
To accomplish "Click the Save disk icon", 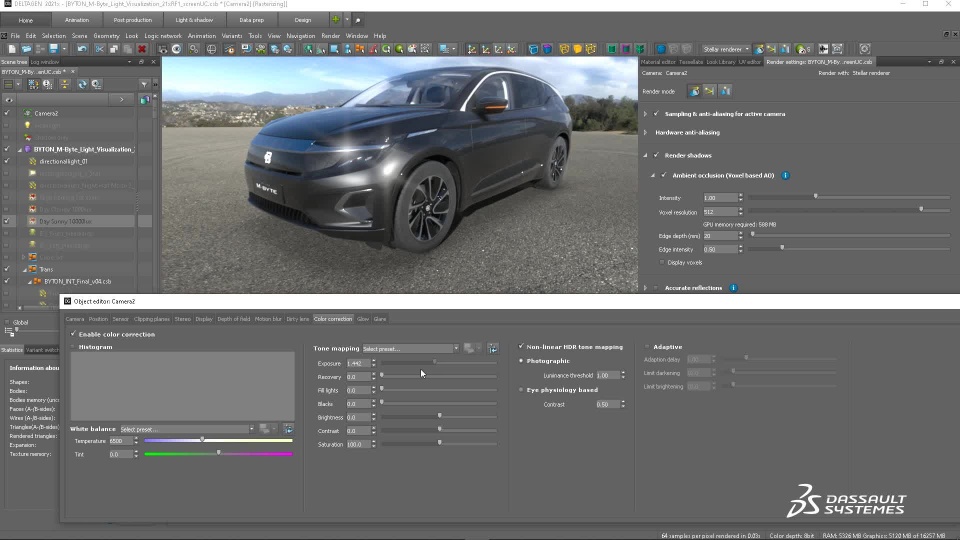I will [x=53, y=49].
